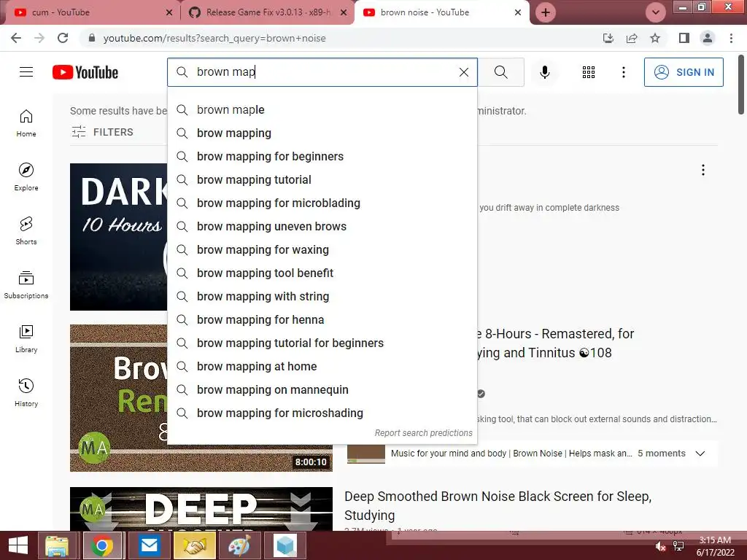Screen dimensions: 747x560
Task: Select 'brow mapping tutorial' suggestion
Action: tap(322, 179)
